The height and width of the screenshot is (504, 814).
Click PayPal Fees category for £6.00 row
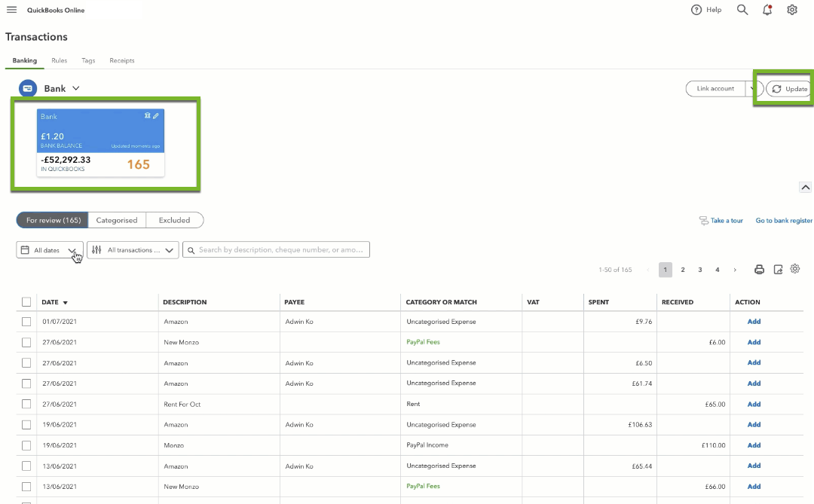point(423,342)
